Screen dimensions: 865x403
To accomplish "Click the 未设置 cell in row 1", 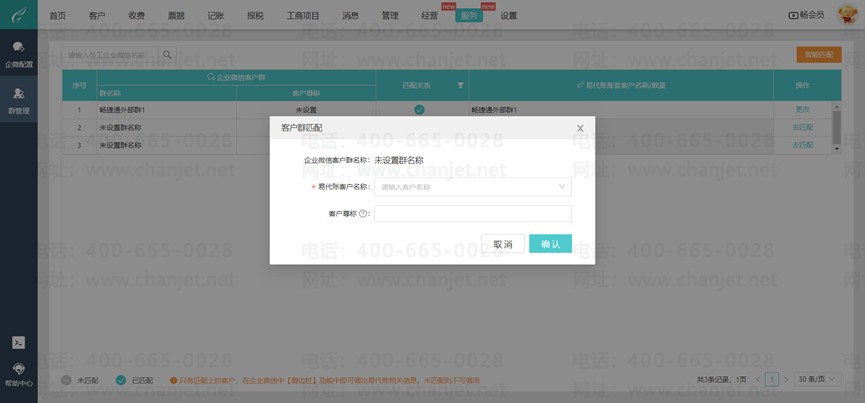I will 306,110.
